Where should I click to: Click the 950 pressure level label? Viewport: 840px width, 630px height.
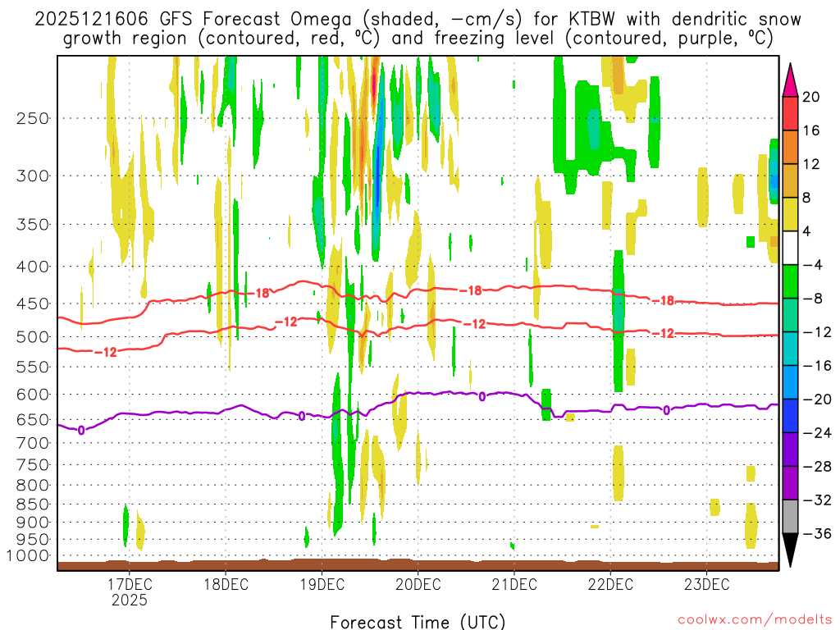tap(33, 540)
